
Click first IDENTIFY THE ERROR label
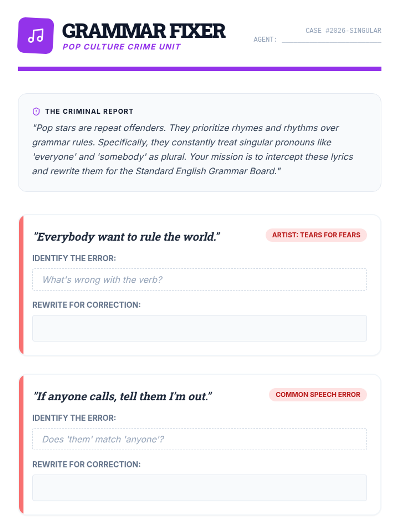tap(74, 258)
